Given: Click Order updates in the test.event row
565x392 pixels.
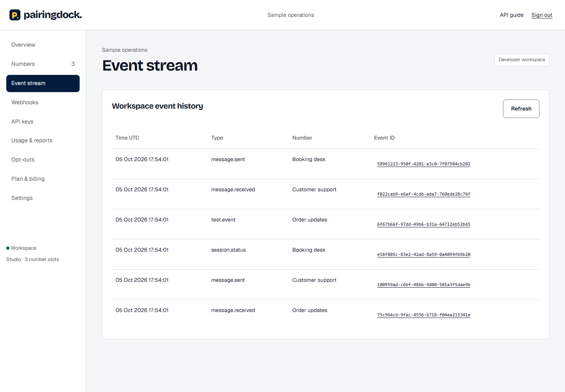Looking at the screenshot, I should [x=310, y=220].
